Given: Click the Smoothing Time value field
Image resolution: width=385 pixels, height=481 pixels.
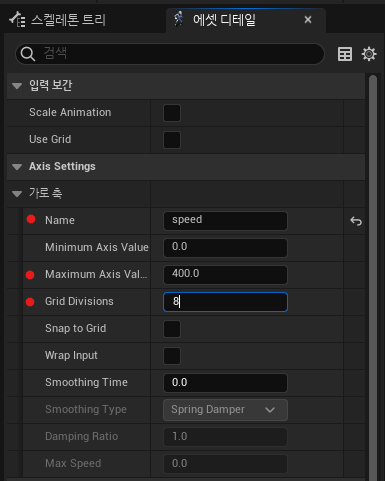Looking at the screenshot, I should point(225,383).
